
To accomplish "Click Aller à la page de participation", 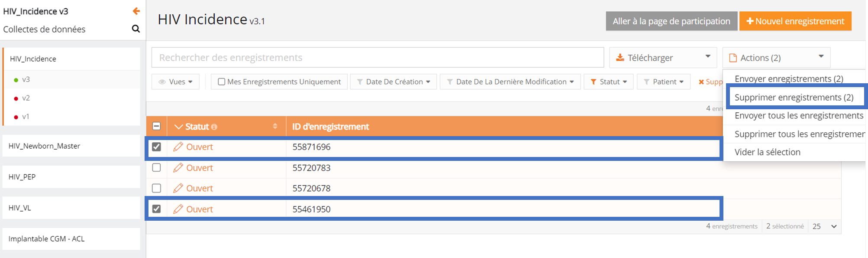I will [671, 21].
